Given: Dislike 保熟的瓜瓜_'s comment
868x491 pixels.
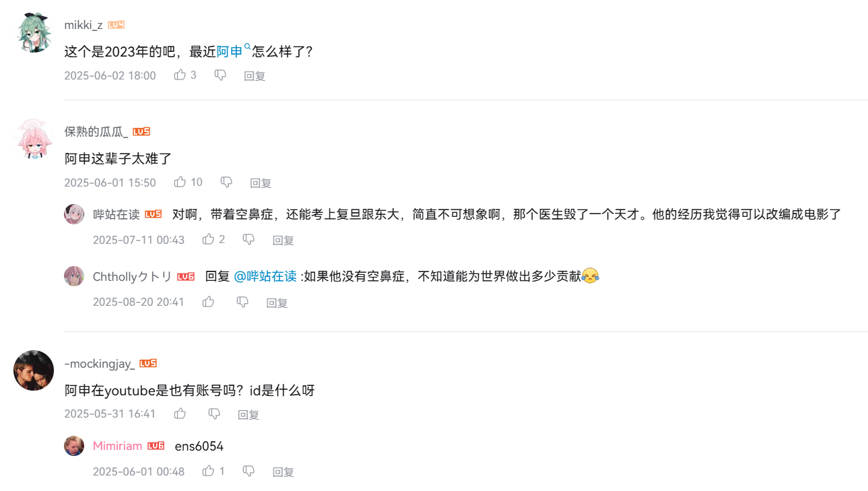Looking at the screenshot, I should point(226,183).
